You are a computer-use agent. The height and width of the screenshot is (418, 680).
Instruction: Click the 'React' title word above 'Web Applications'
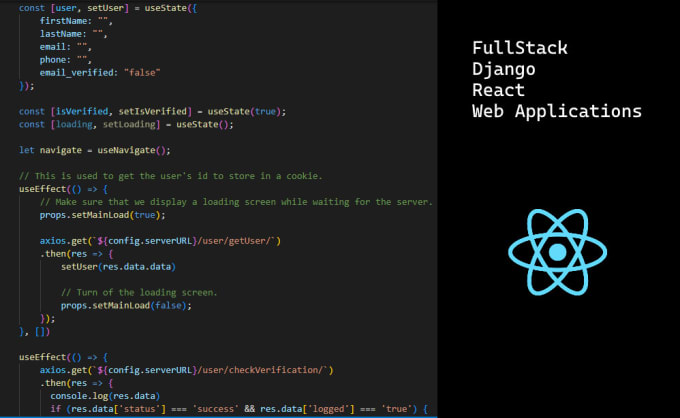coord(498,90)
